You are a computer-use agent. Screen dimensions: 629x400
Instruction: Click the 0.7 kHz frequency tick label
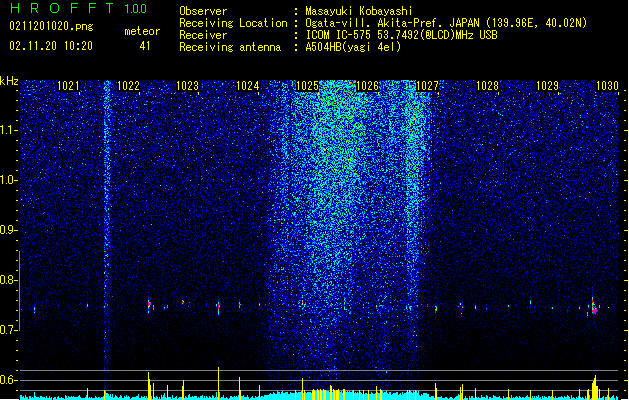(9, 330)
